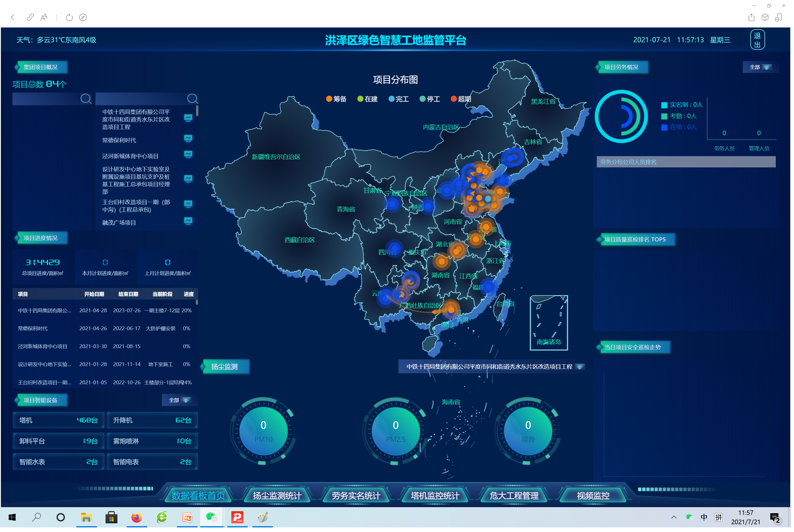Switch to the 扬尘监测统计 tab

click(277, 495)
